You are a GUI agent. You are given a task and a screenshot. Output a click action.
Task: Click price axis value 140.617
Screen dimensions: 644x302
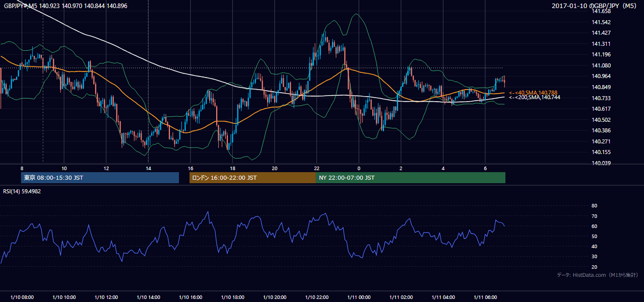[x=602, y=109]
